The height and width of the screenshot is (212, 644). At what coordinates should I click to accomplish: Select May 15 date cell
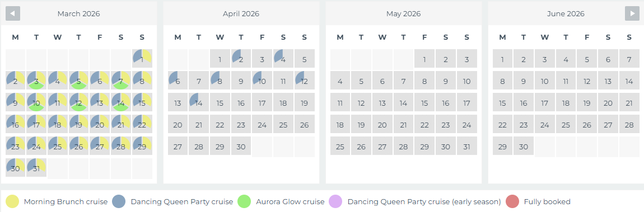coord(424,102)
